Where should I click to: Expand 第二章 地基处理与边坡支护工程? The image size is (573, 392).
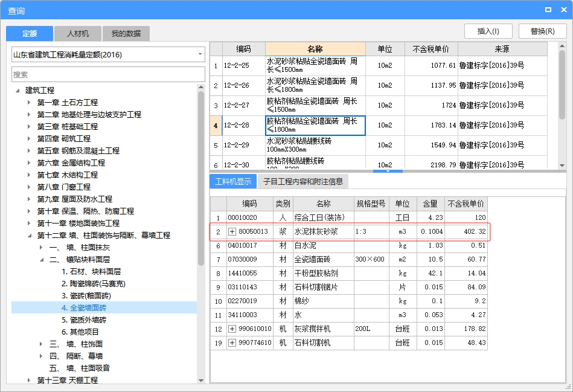pos(29,114)
